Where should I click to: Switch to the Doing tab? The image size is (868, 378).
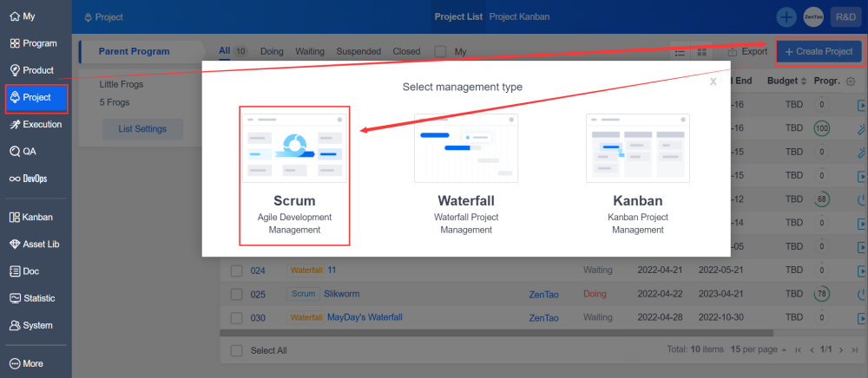coord(272,52)
